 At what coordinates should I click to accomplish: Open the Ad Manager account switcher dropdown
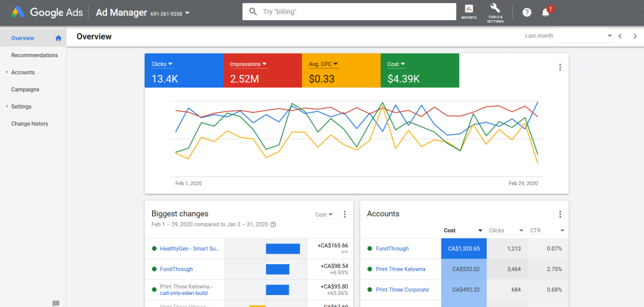click(187, 13)
